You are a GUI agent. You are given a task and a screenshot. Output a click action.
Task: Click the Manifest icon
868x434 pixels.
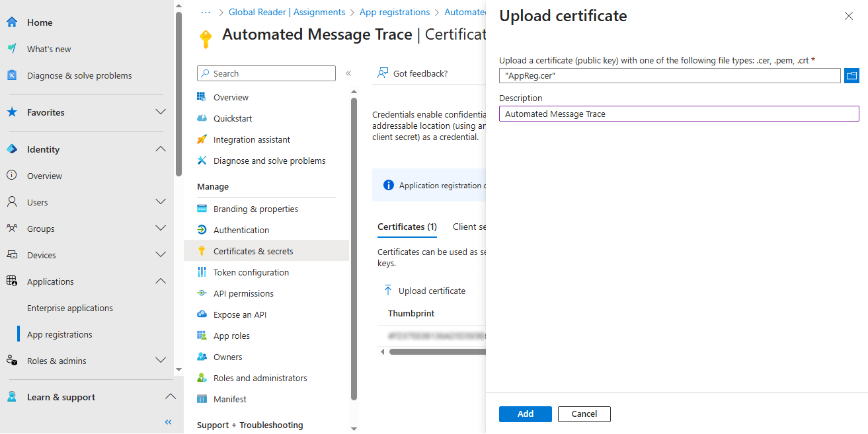pyautogui.click(x=202, y=399)
